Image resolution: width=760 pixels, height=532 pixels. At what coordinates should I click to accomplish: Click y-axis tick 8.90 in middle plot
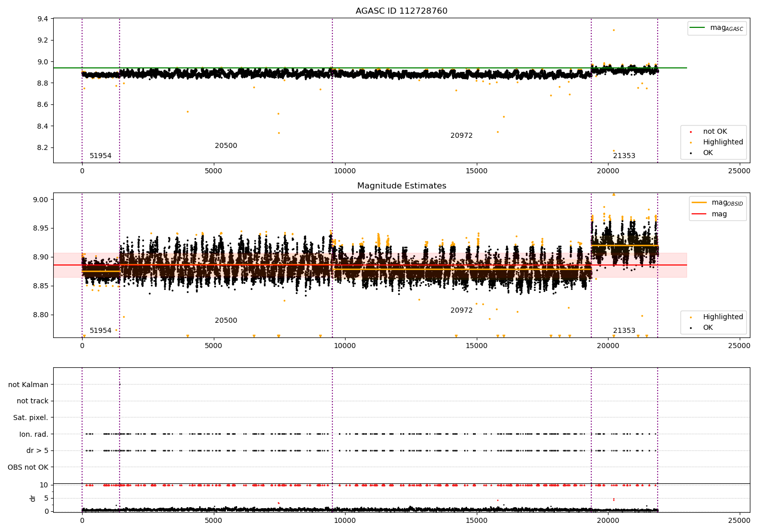coord(41,257)
